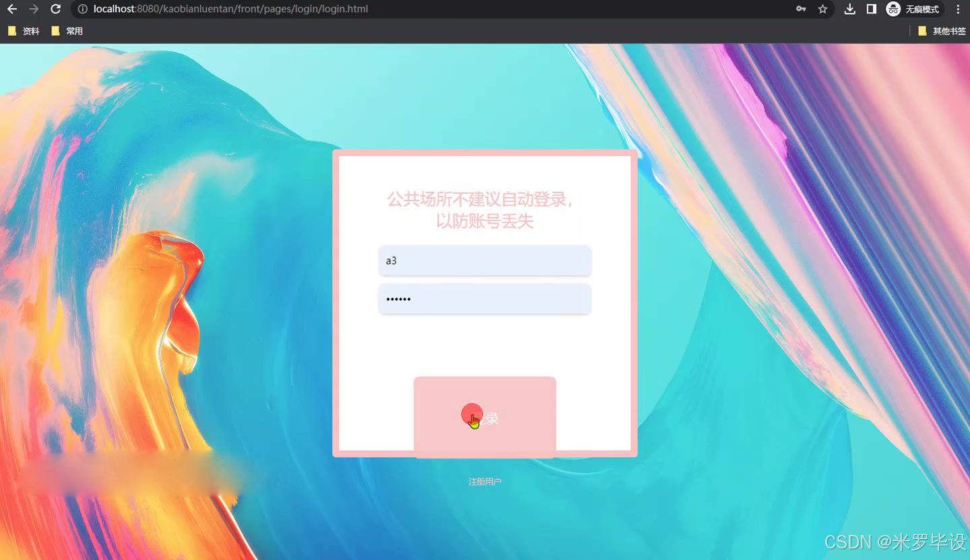Viewport: 970px width, 560px height.
Task: Click the forward navigation arrow
Action: 34,9
